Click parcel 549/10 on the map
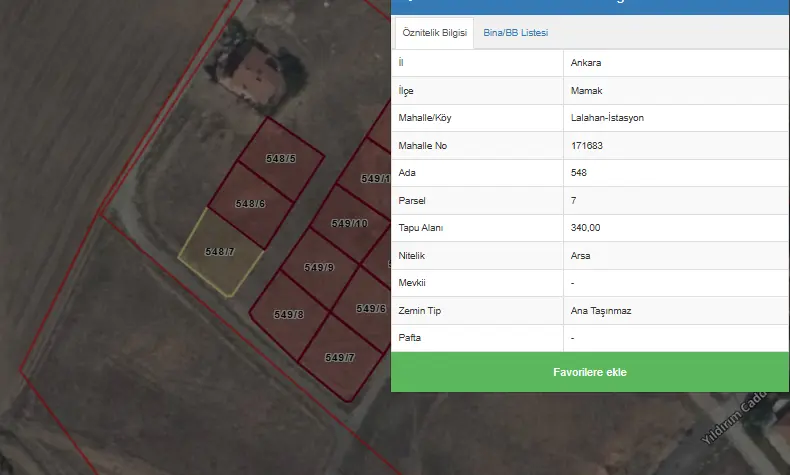Screen dimensions: 790x475 349,223
